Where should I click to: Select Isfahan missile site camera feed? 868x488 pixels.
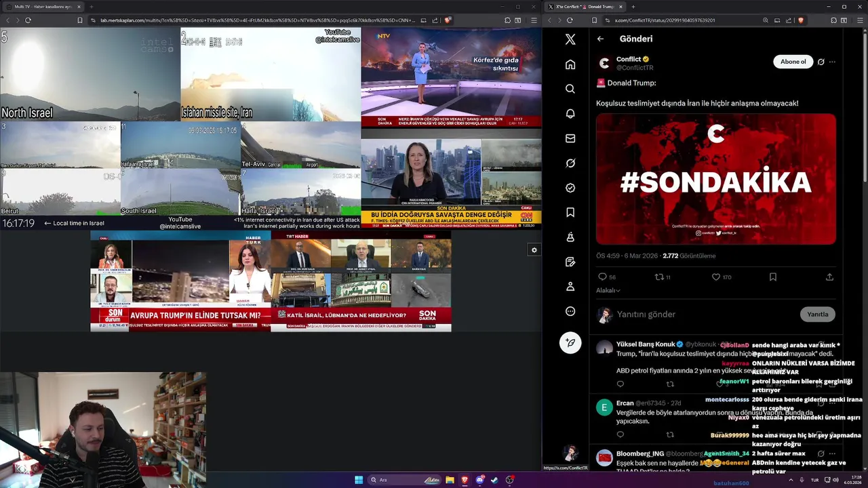[x=271, y=74]
